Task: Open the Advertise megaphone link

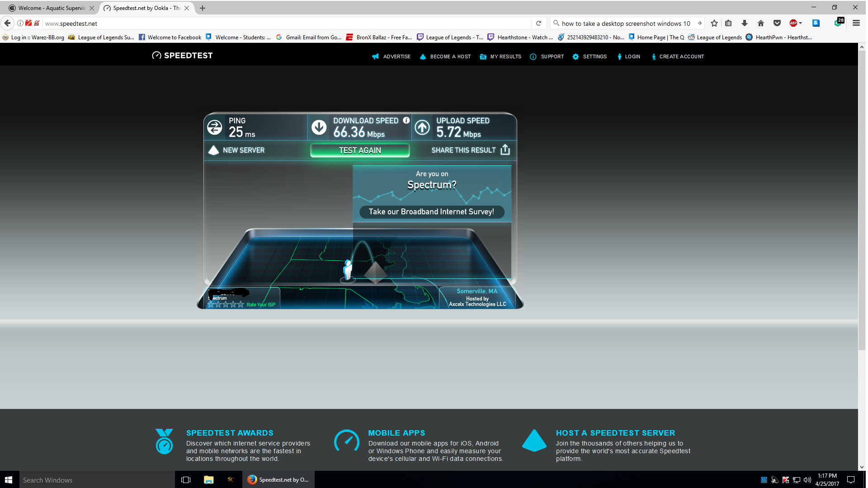Action: pyautogui.click(x=391, y=56)
